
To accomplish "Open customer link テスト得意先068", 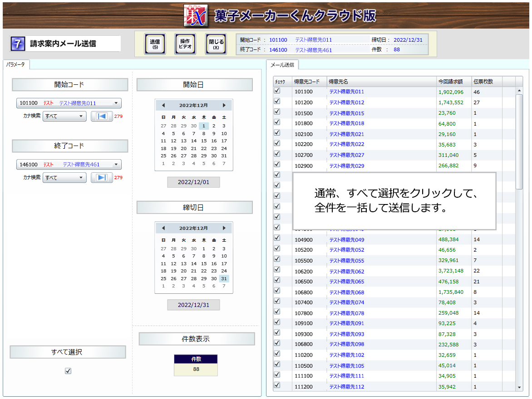I will click(347, 292).
